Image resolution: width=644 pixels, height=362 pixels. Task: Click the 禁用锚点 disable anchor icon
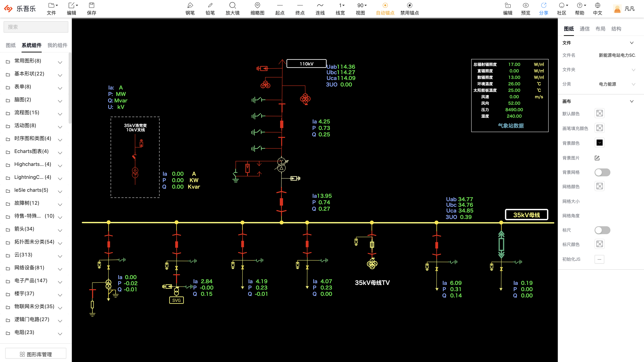click(410, 6)
